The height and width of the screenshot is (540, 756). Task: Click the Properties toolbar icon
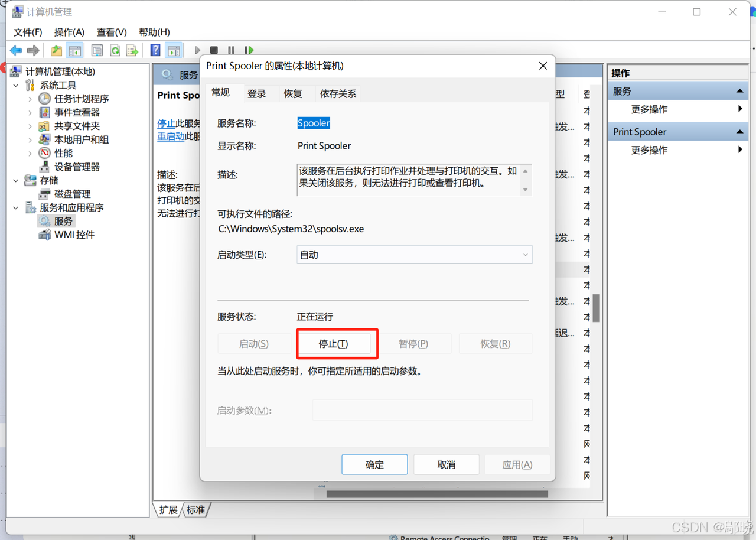[x=97, y=51]
